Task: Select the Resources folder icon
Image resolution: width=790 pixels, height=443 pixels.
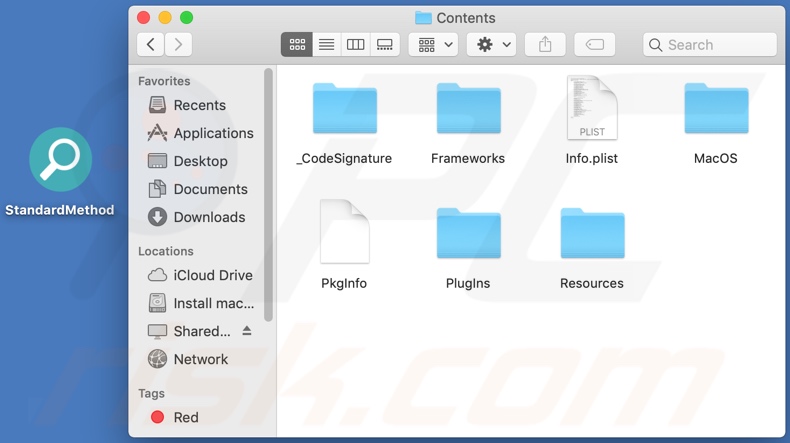Action: pos(592,233)
